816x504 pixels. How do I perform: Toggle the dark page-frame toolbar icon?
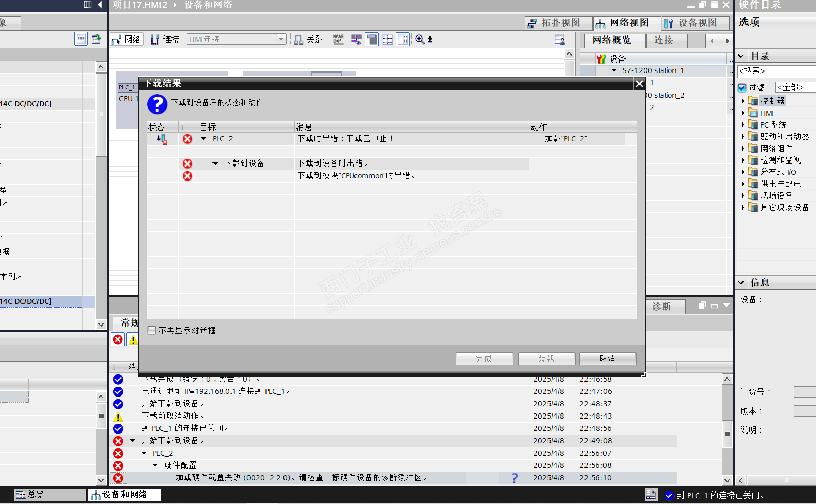point(371,39)
